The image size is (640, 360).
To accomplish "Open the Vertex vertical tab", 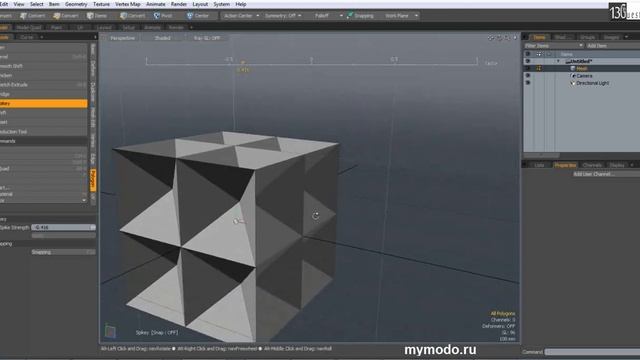I will [x=93, y=141].
